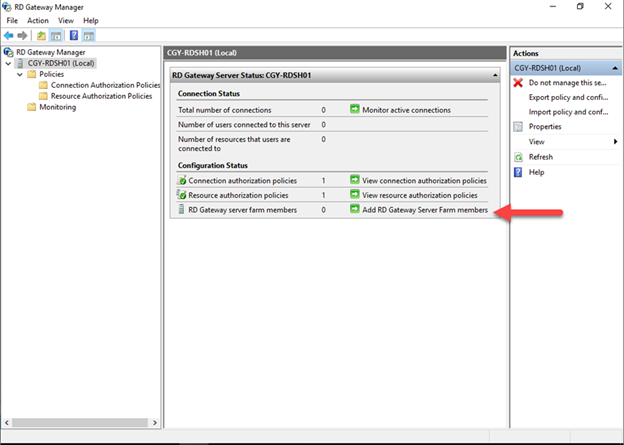Click 'Number of resources that users are connected to'
This screenshot has height=445, width=624.
tap(234, 144)
